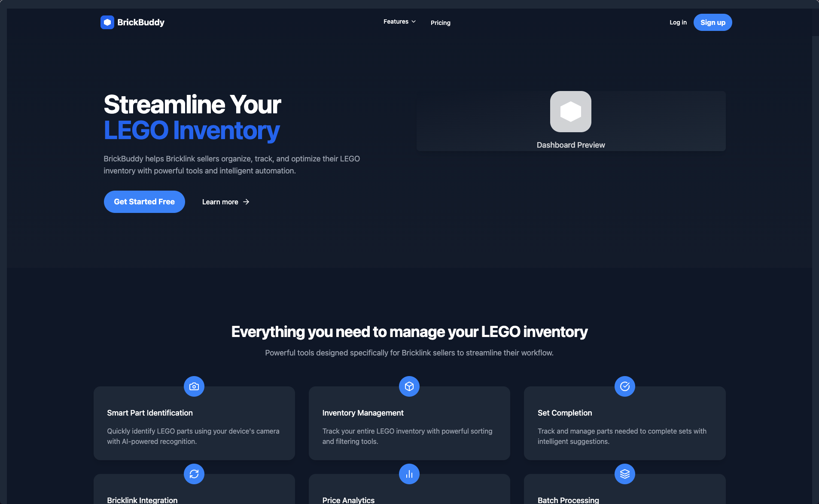This screenshot has height=504, width=819.
Task: Click 'Everything you need to manage' section heading
Action: 409,332
